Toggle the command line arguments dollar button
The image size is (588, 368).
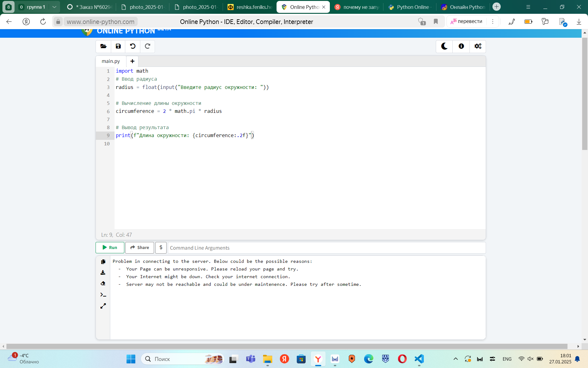[x=161, y=247]
